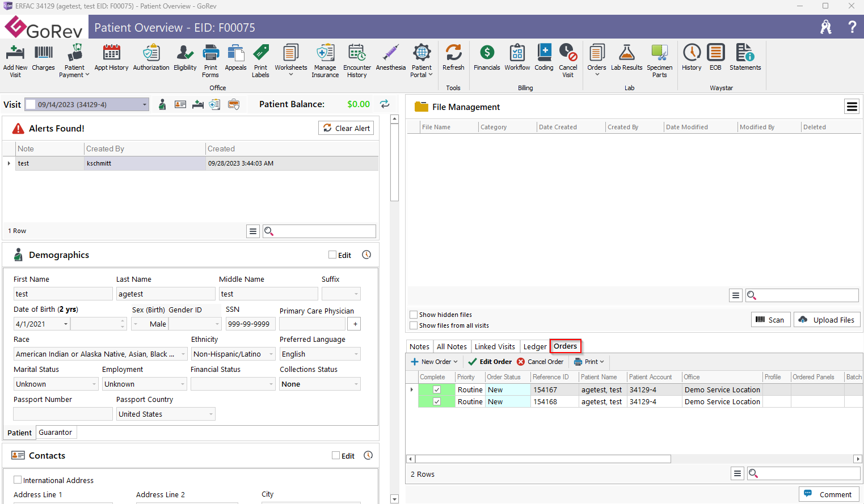Open the Visit date dropdown
The width and height of the screenshot is (864, 504).
tap(145, 104)
